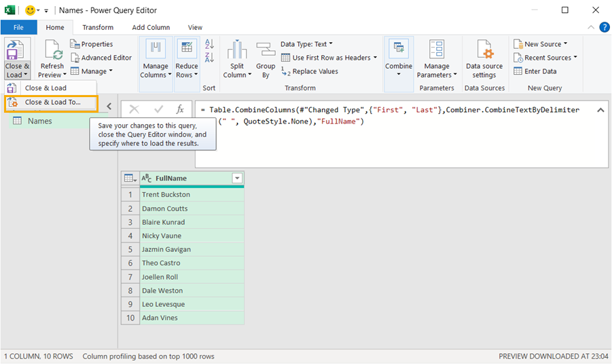612x364 pixels.
Task: Maximize the Power Query Editor window
Action: [564, 10]
